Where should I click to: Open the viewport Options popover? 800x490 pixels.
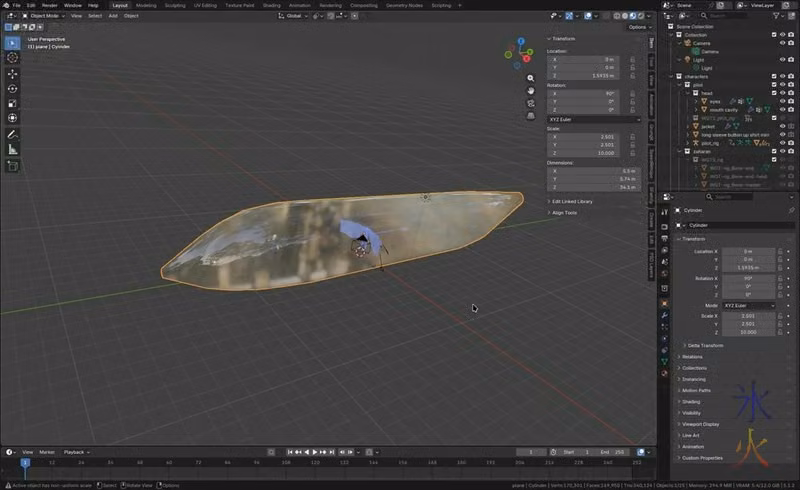pos(640,27)
